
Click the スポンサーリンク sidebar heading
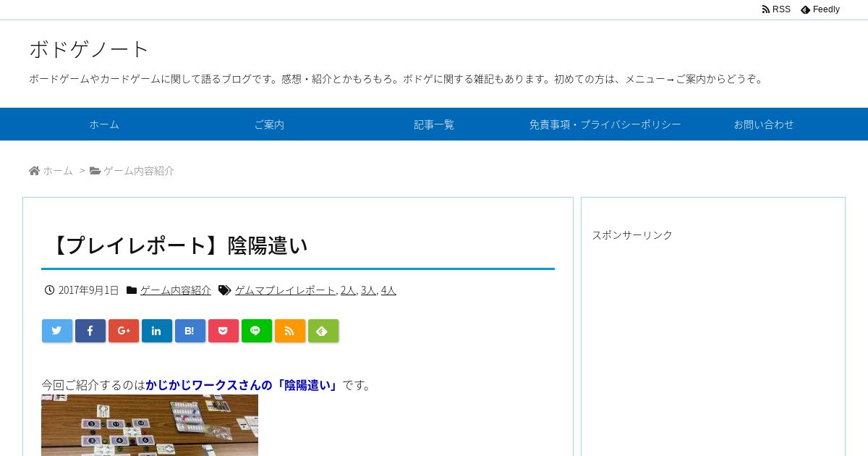632,235
